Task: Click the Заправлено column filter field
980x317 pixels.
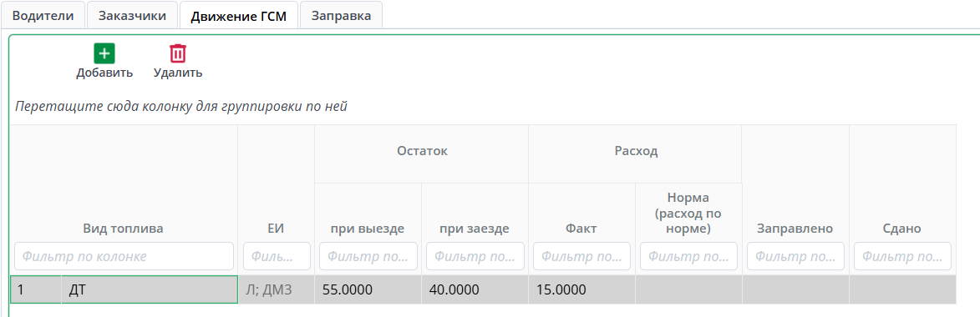Action: click(795, 256)
